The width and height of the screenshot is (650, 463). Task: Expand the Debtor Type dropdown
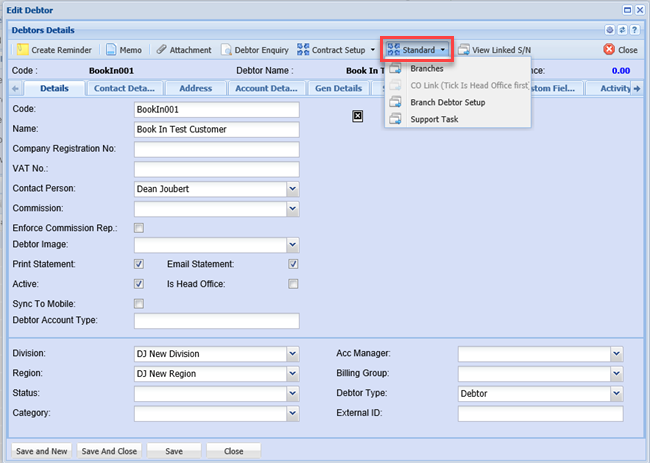coord(616,394)
